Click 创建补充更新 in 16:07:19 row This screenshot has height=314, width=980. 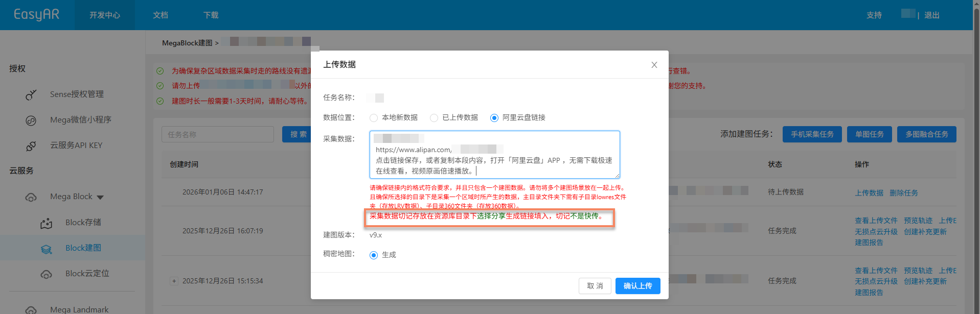(x=925, y=232)
